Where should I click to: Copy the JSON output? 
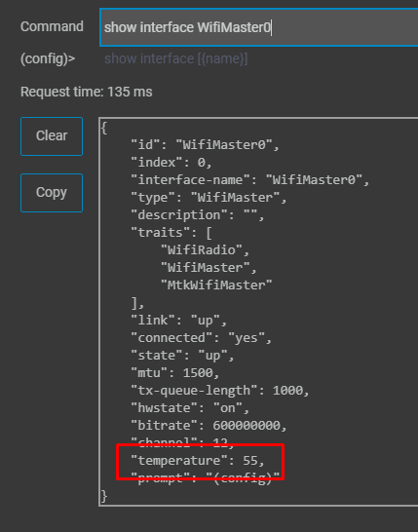coord(52,193)
